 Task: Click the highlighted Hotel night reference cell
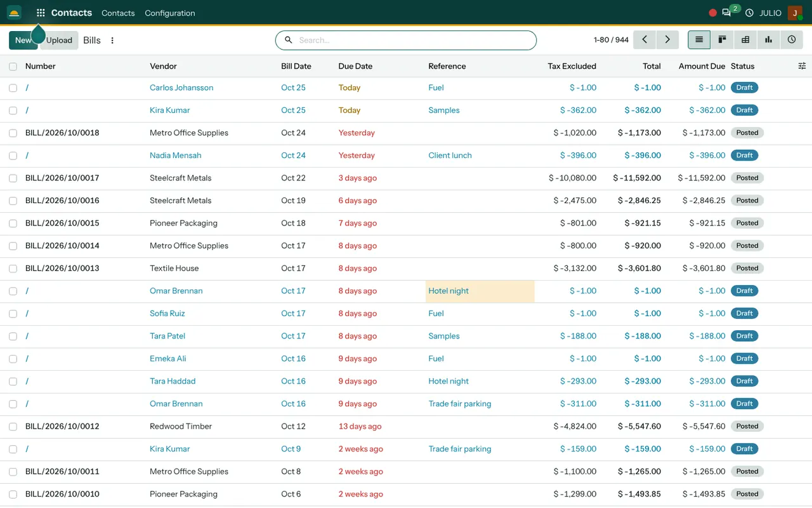[x=480, y=291]
